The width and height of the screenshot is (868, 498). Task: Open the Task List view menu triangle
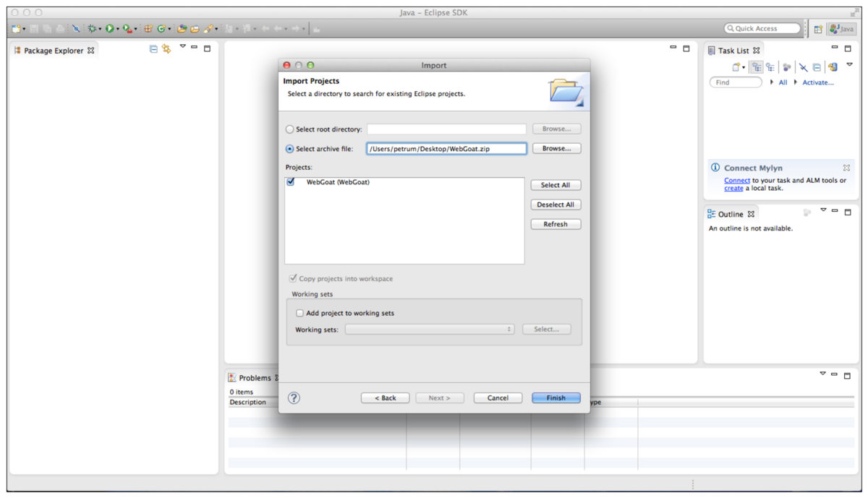[x=850, y=65]
